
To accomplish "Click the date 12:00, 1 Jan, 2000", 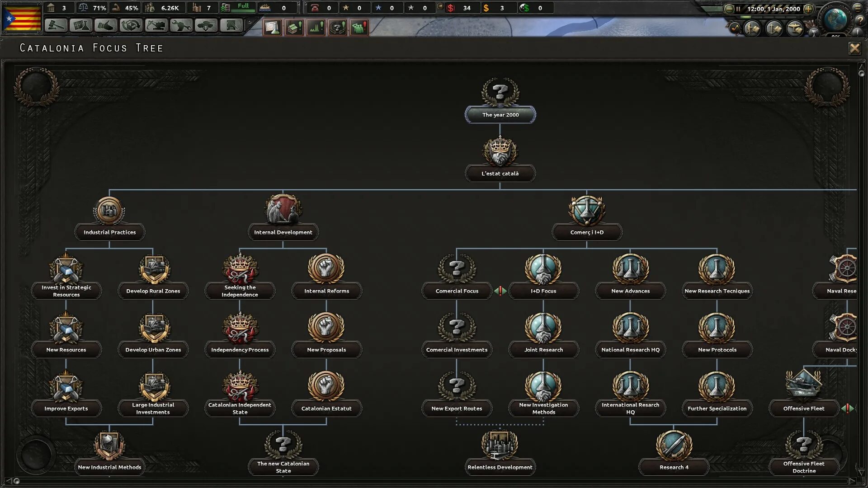I will click(x=774, y=9).
